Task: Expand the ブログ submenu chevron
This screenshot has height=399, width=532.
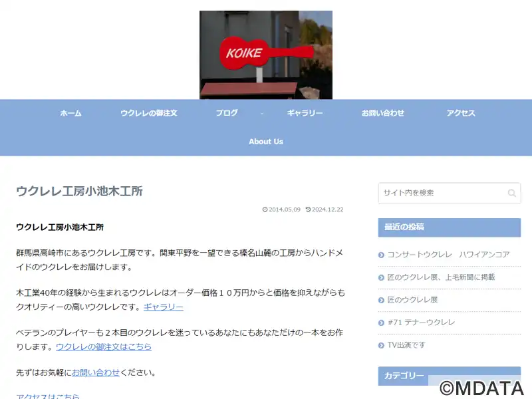Action: 261,113
